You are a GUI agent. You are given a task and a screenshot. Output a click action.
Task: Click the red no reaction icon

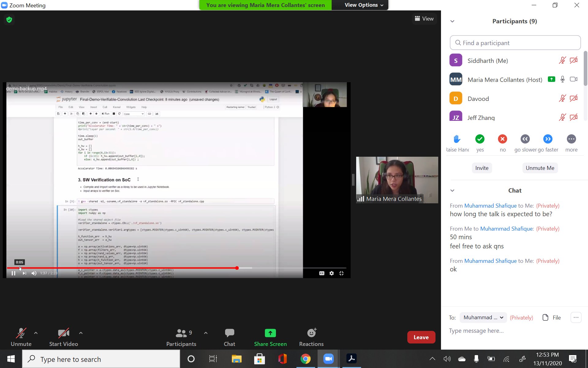[x=502, y=139]
